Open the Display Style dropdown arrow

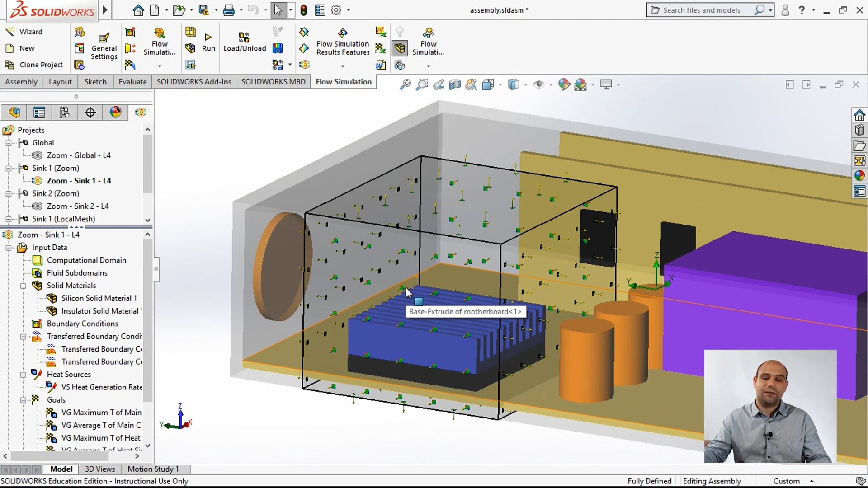pos(525,85)
